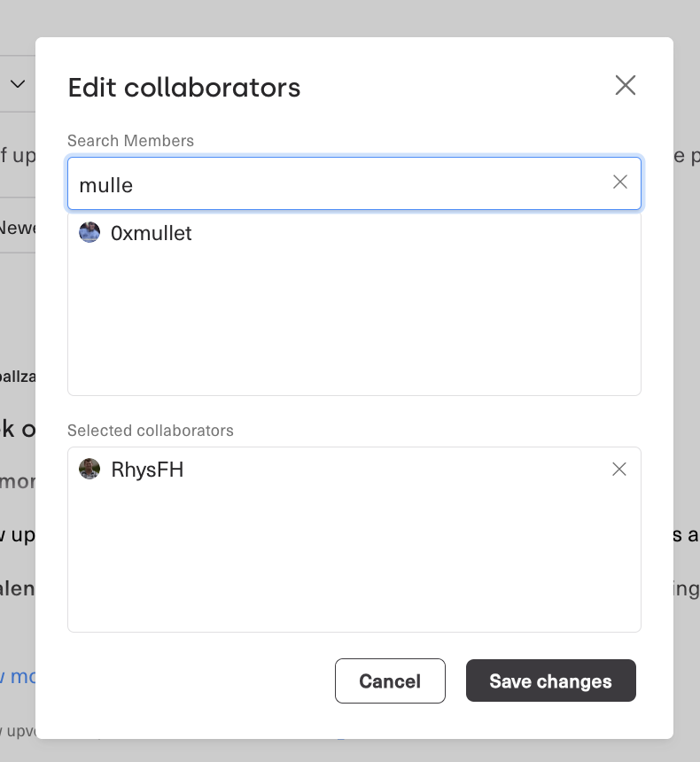Click RhysFH's avatar picture
Screen dimensions: 700x762
[x=89, y=469]
